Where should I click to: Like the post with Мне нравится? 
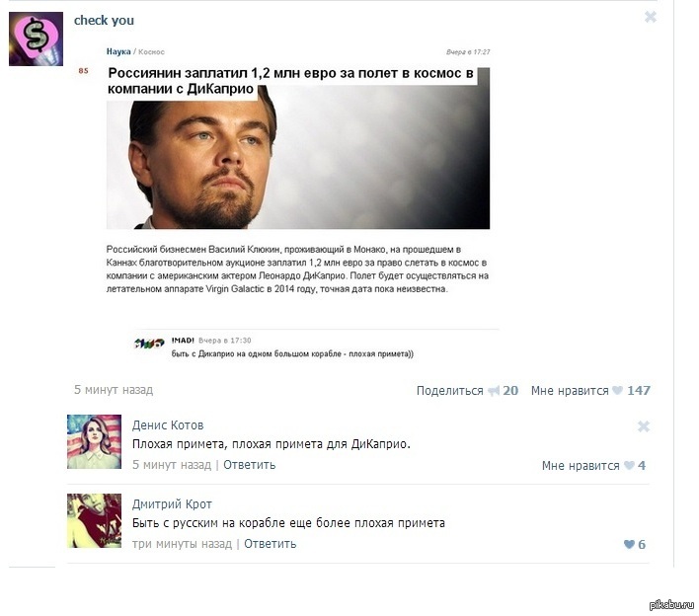point(570,391)
